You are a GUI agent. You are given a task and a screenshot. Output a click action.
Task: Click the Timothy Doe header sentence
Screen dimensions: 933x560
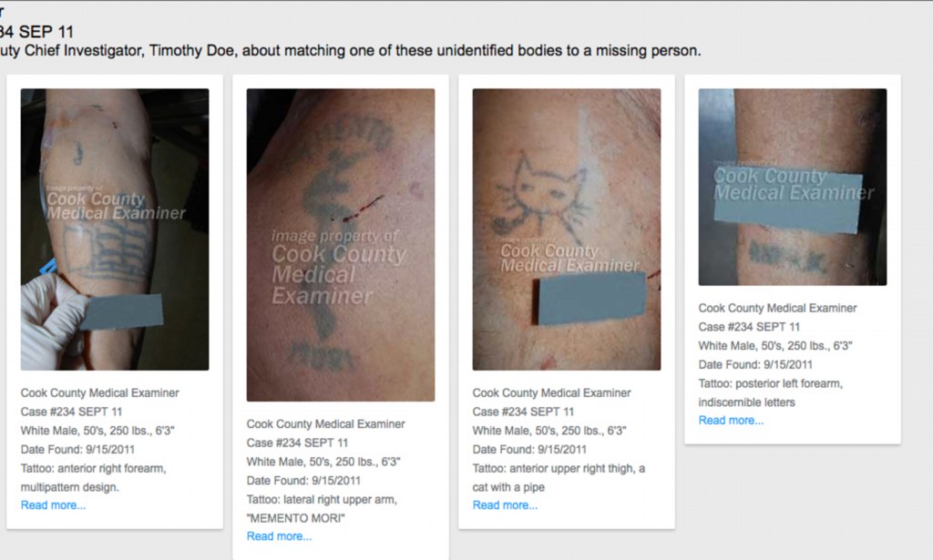click(x=351, y=50)
